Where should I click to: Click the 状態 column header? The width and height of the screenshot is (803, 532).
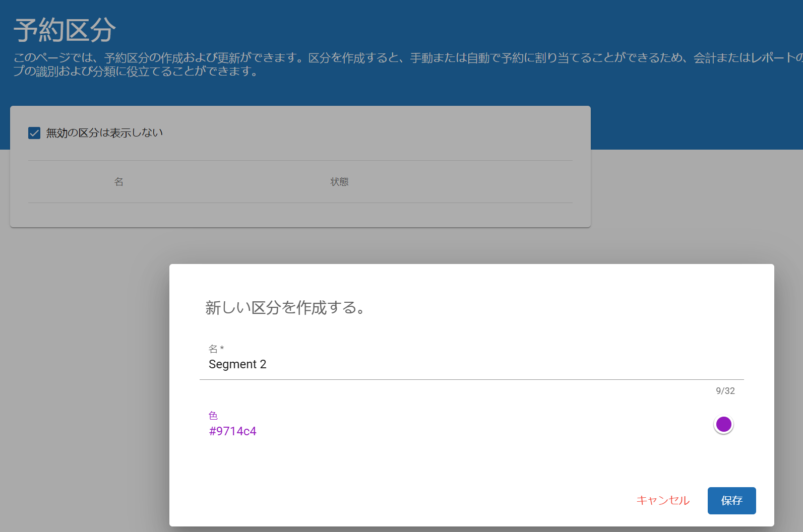tap(339, 182)
